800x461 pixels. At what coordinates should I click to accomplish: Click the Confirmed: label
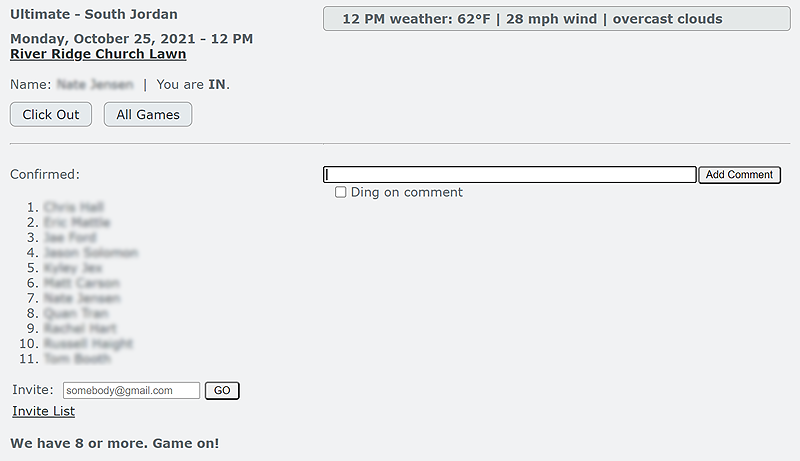click(44, 174)
